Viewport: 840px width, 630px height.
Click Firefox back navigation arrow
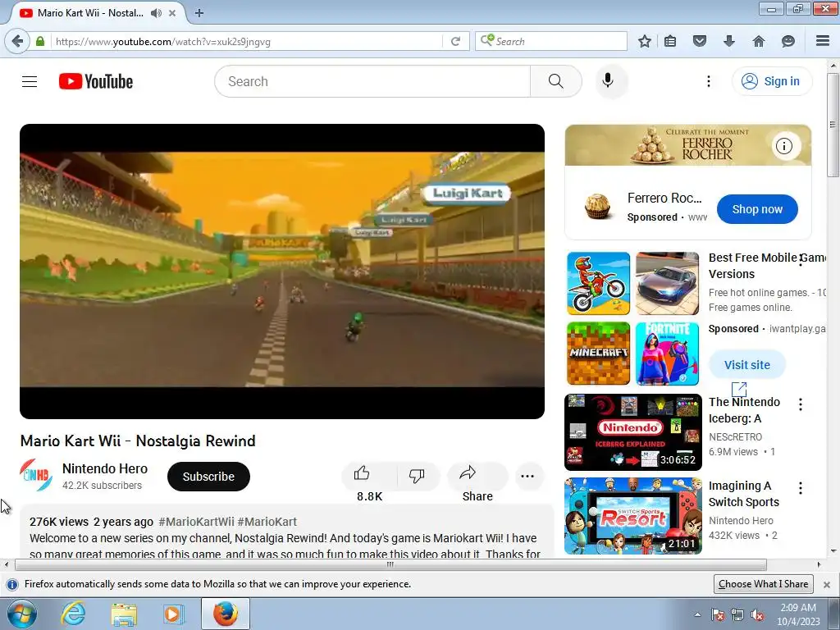[18, 41]
